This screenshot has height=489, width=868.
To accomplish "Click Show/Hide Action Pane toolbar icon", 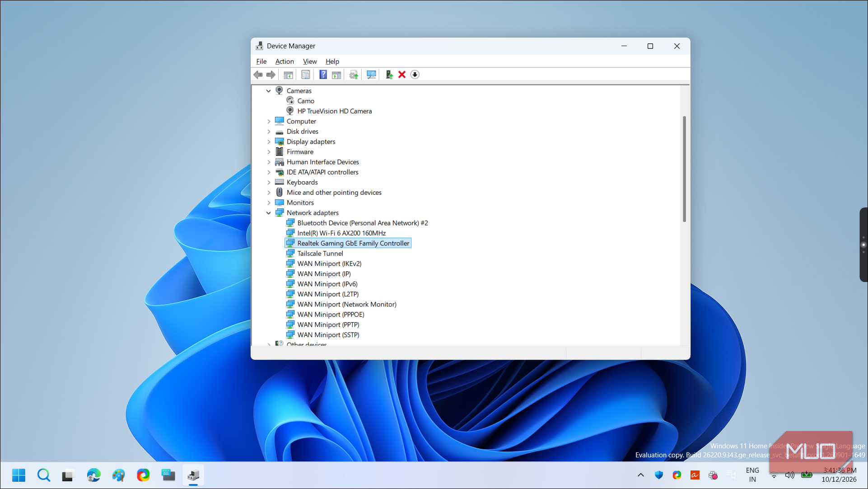I will 336,75.
